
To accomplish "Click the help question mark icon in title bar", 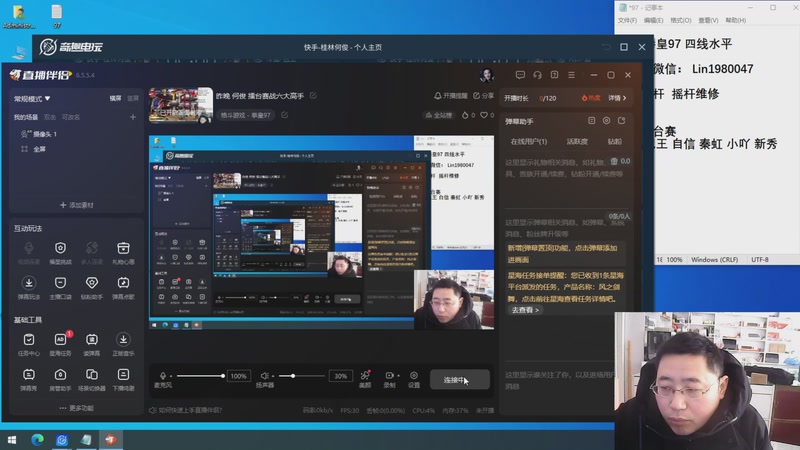I will point(555,75).
